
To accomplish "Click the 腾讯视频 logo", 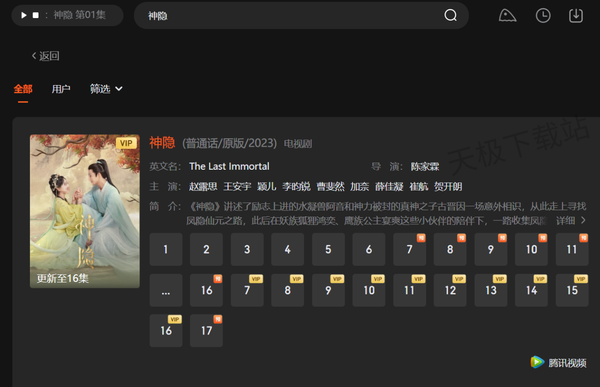I will [558, 362].
